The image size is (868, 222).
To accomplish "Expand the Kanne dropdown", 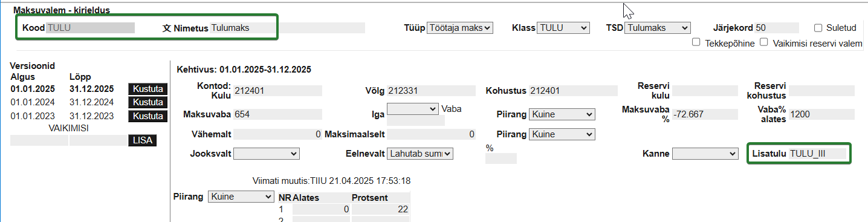I will (705, 154).
